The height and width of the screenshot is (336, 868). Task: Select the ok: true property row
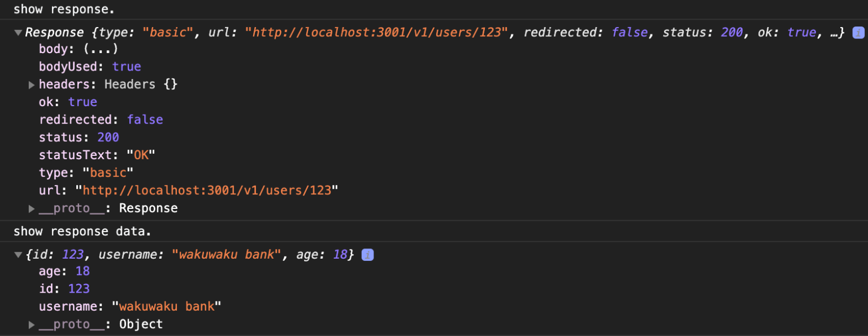[68, 102]
